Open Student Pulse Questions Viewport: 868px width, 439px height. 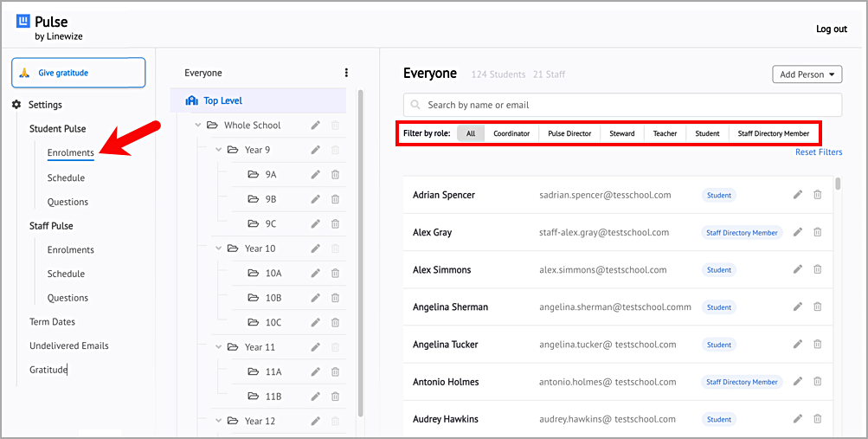click(68, 202)
